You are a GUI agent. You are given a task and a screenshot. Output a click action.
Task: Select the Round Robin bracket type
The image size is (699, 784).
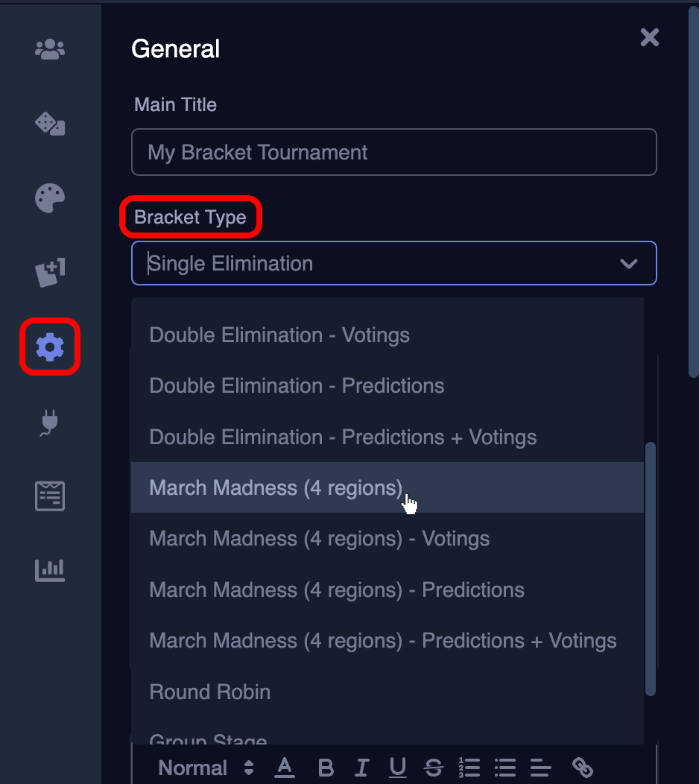coord(210,692)
